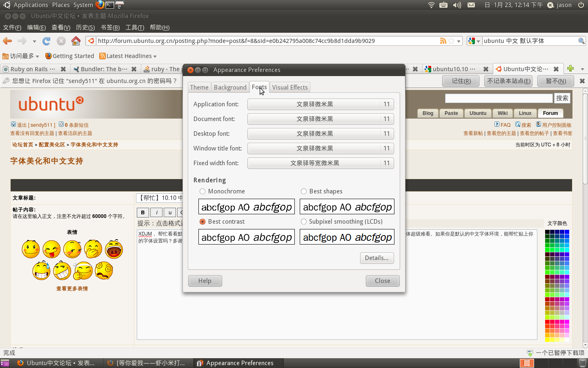588x368 pixels.
Task: Open the Applications menu in top panel
Action: (31, 5)
